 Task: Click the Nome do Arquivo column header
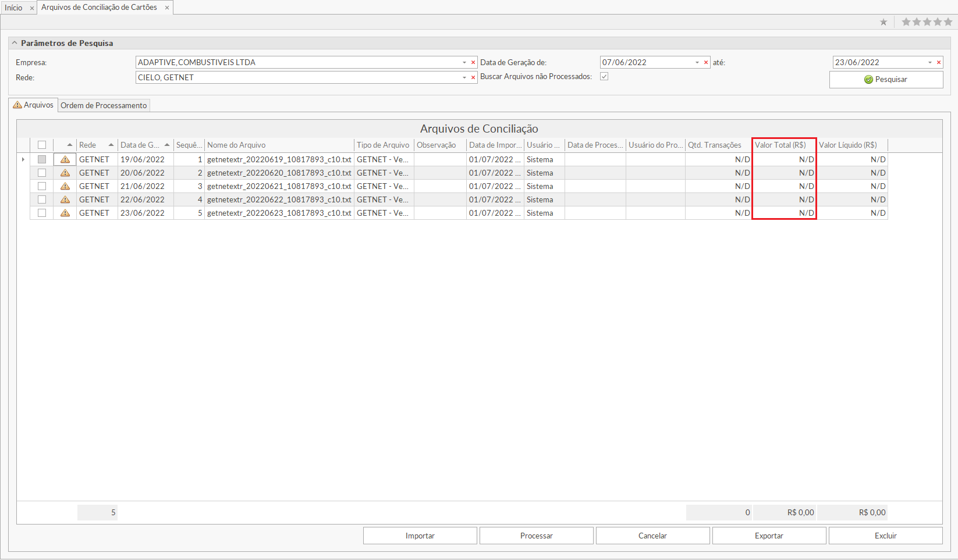click(x=279, y=145)
